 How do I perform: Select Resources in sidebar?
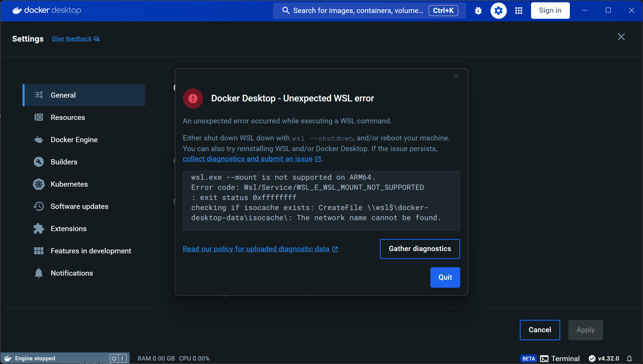coord(68,118)
